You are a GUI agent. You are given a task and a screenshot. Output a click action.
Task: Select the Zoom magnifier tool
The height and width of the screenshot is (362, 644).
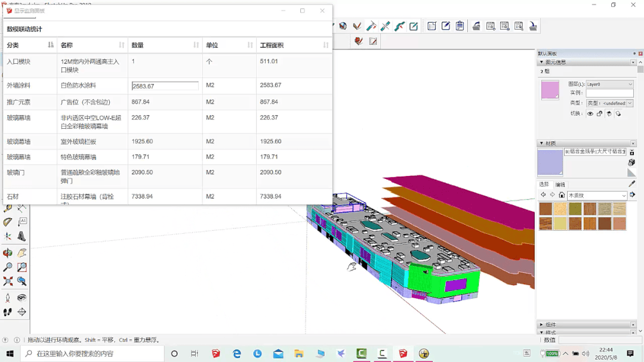click(8, 267)
